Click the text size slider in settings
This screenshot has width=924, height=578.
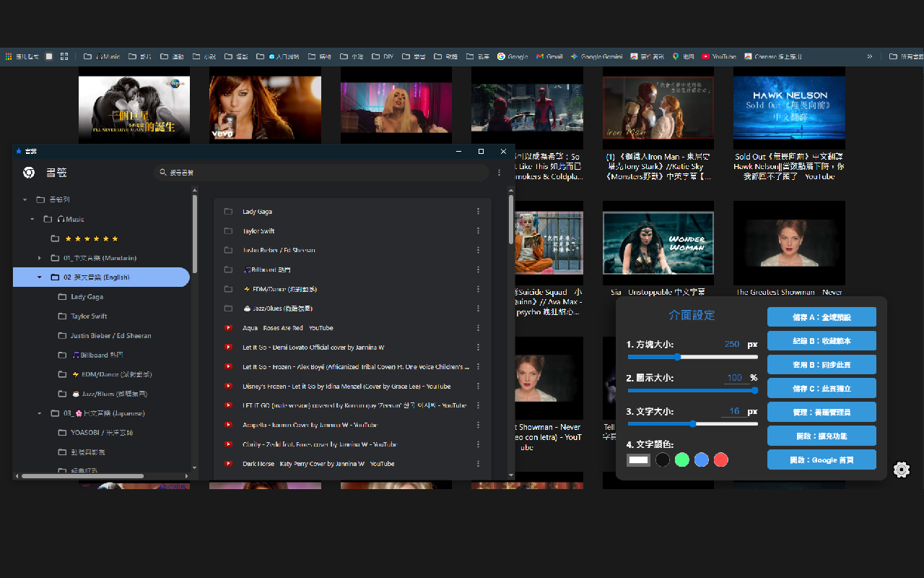pyautogui.click(x=693, y=423)
